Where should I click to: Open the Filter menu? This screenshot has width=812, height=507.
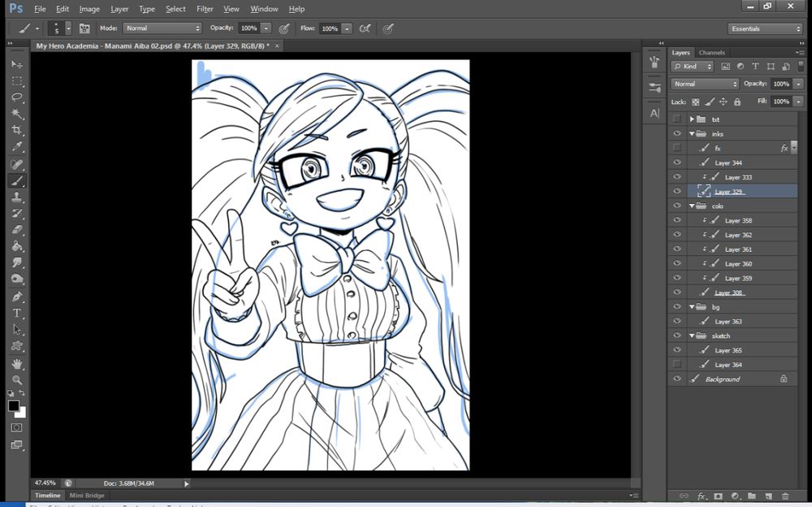point(205,9)
